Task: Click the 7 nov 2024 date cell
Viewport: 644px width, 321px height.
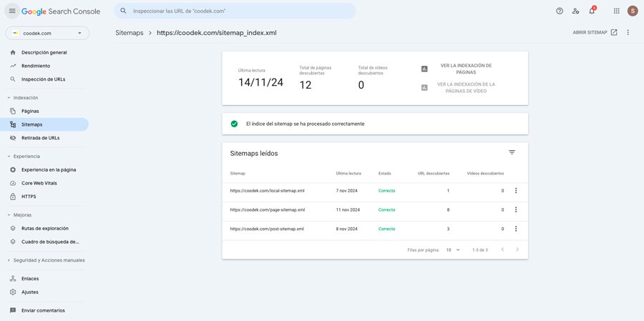Action: [x=348, y=190]
